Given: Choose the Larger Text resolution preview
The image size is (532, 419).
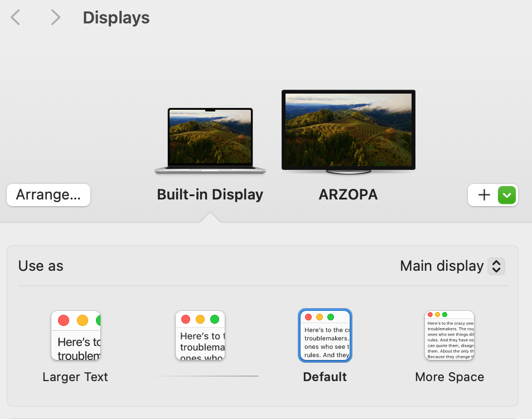Looking at the screenshot, I should point(76,335).
